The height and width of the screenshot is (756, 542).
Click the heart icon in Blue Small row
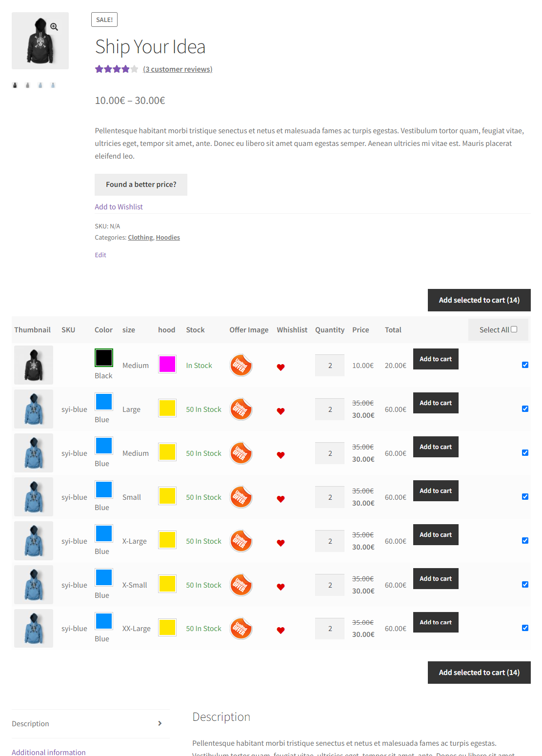(x=281, y=499)
